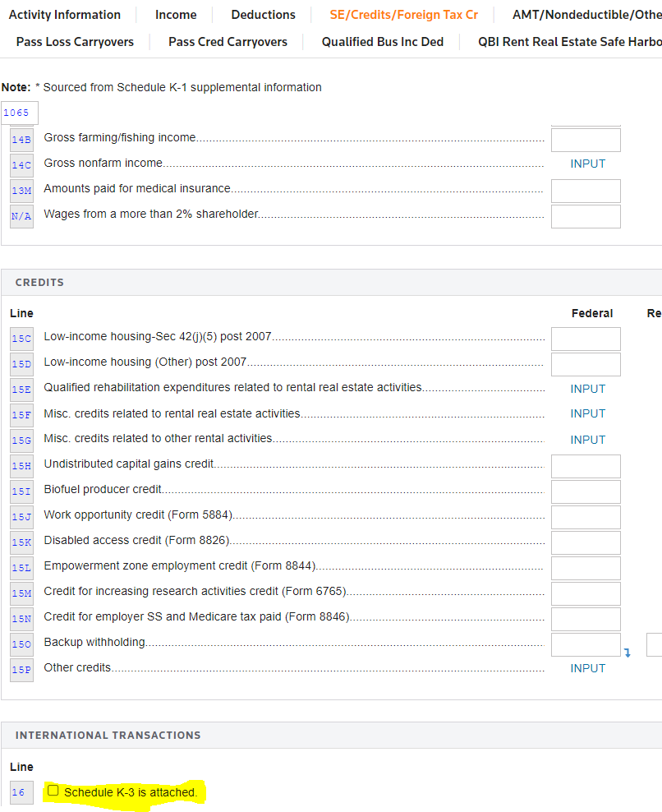Click line code 15O button
Image resolution: width=662 pixels, height=812 pixels.
pos(21,644)
